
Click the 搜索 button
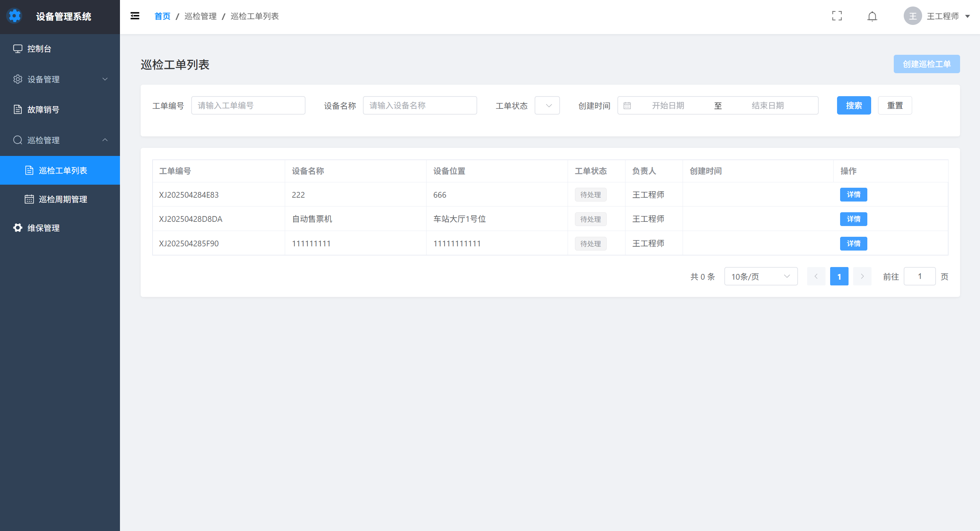coord(854,106)
